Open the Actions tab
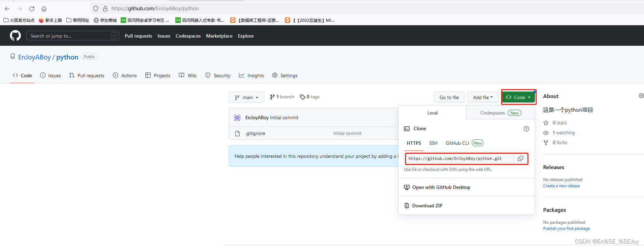This screenshot has height=248, width=644. point(125,75)
